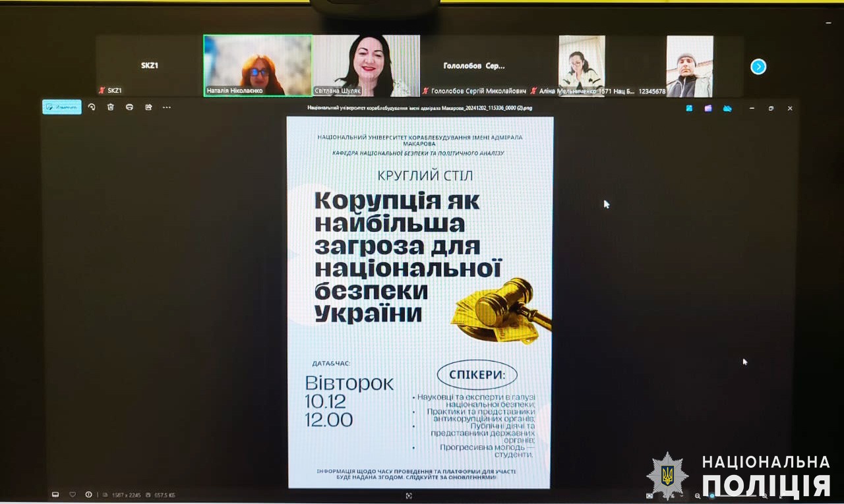The width and height of the screenshot is (844, 504).
Task: Select Світлана Шуляк's video tile
Action: [x=366, y=66]
